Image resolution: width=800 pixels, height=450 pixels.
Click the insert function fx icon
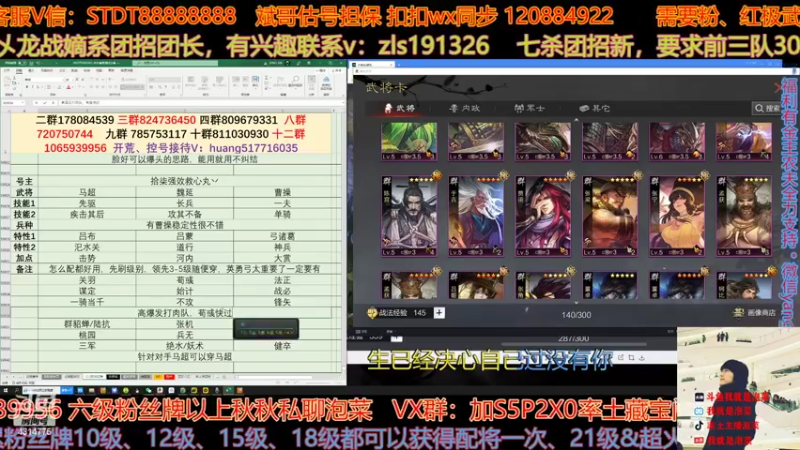53,103
